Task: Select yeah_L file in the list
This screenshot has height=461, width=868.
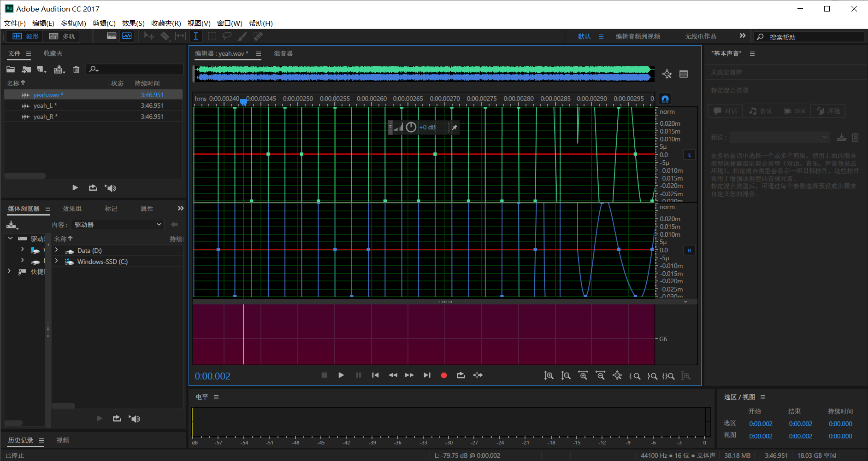Action: (45, 106)
